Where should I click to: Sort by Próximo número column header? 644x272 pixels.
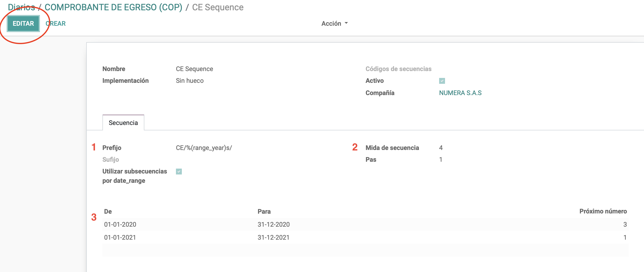(x=603, y=211)
